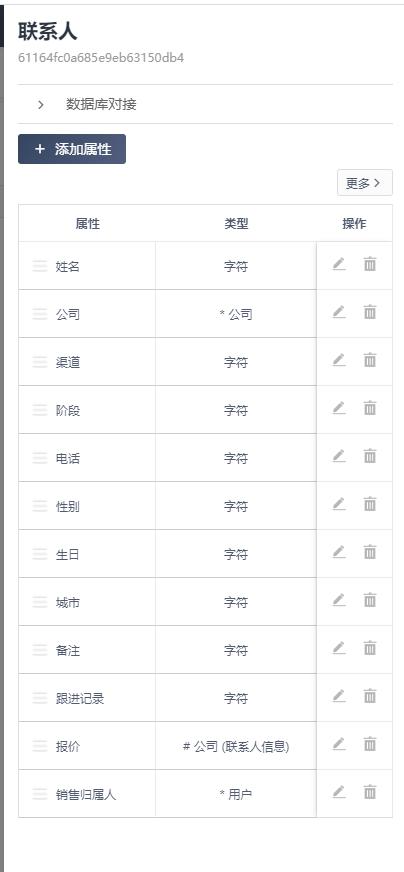
Task: Click the edit icon for 备注
Action: (339, 648)
